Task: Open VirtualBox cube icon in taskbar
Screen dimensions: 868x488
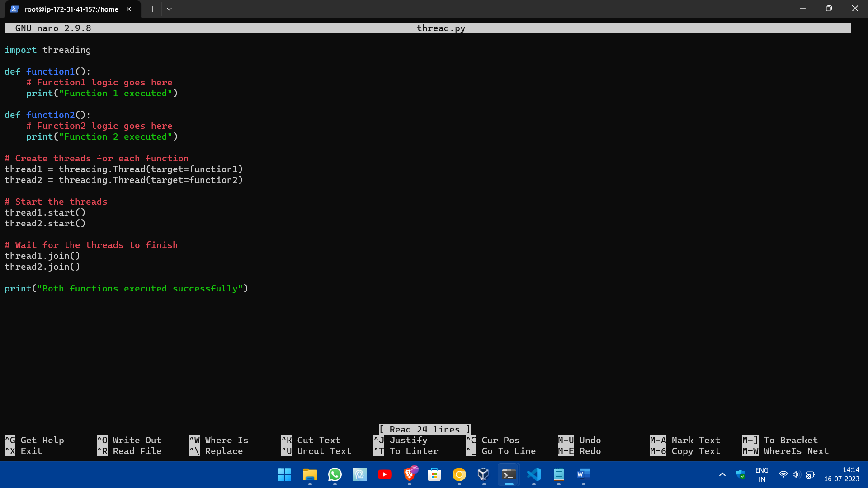Action: click(x=483, y=474)
